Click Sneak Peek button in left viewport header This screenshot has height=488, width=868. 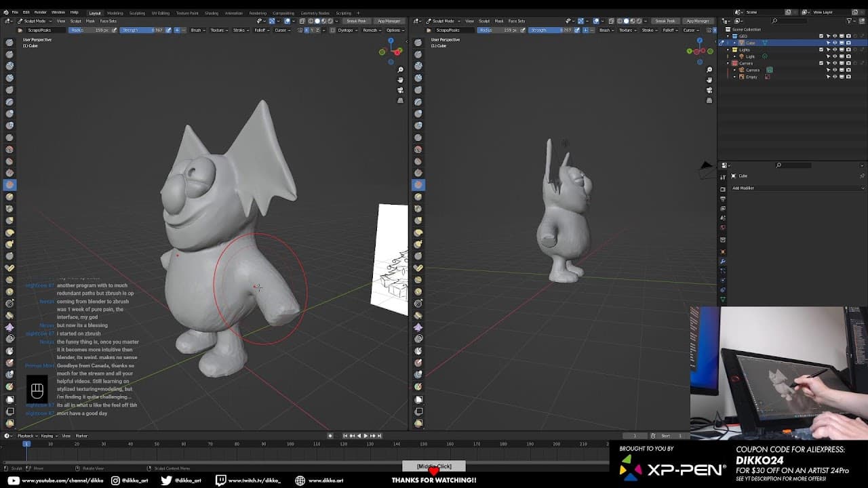(356, 21)
